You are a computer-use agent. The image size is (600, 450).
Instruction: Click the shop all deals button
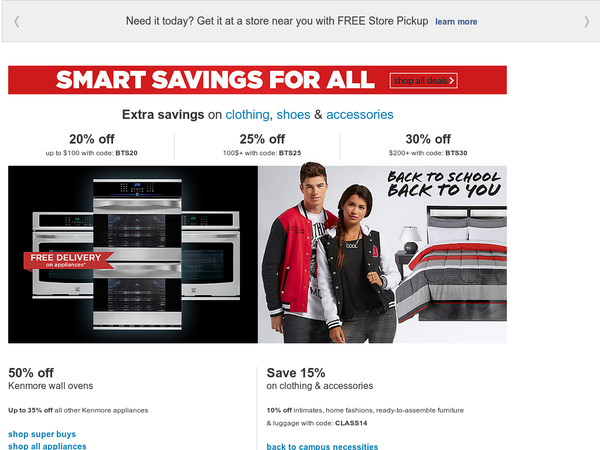click(424, 81)
